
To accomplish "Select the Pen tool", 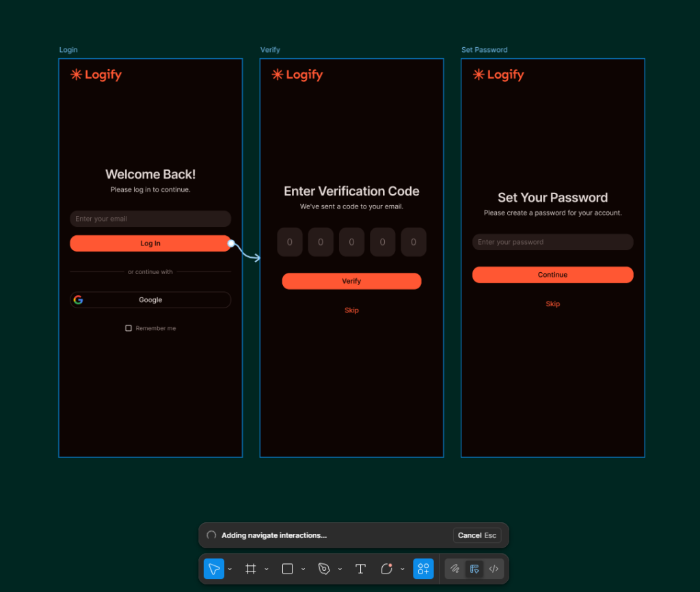I will click(x=324, y=569).
